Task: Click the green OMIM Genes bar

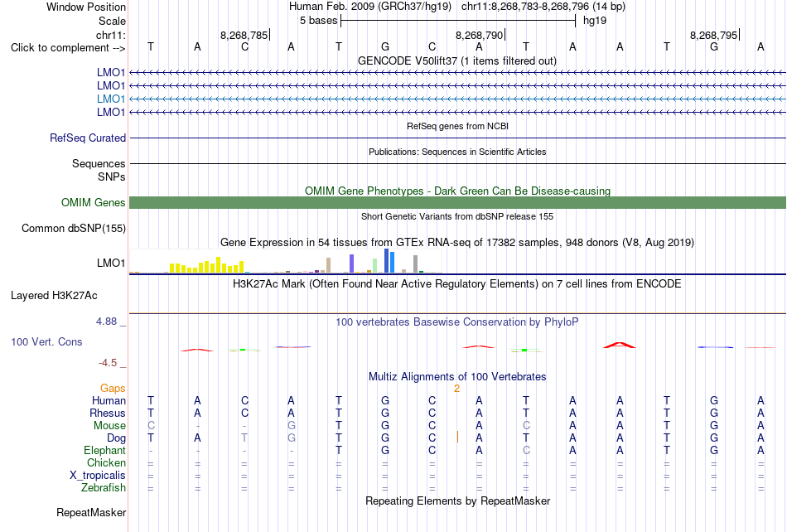Action: tap(457, 202)
